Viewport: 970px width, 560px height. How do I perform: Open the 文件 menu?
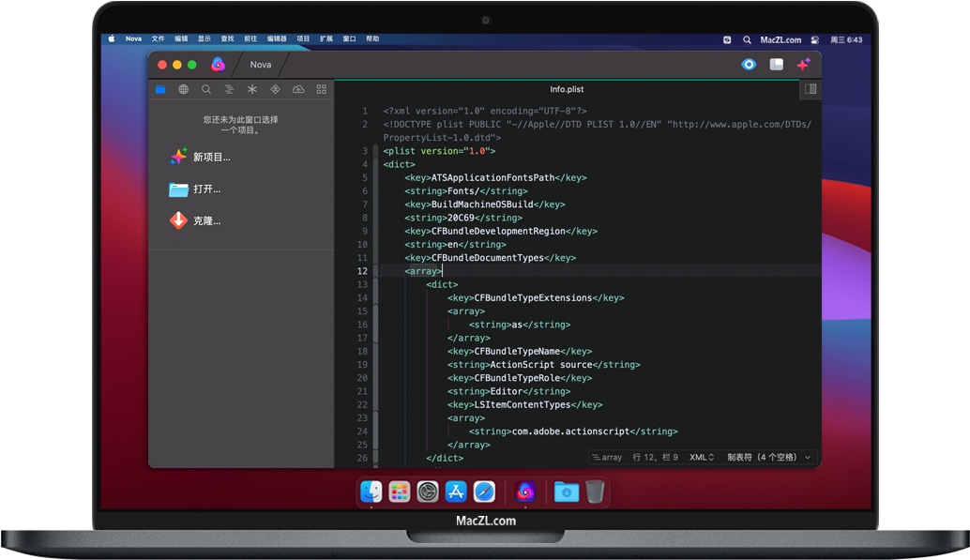point(159,39)
